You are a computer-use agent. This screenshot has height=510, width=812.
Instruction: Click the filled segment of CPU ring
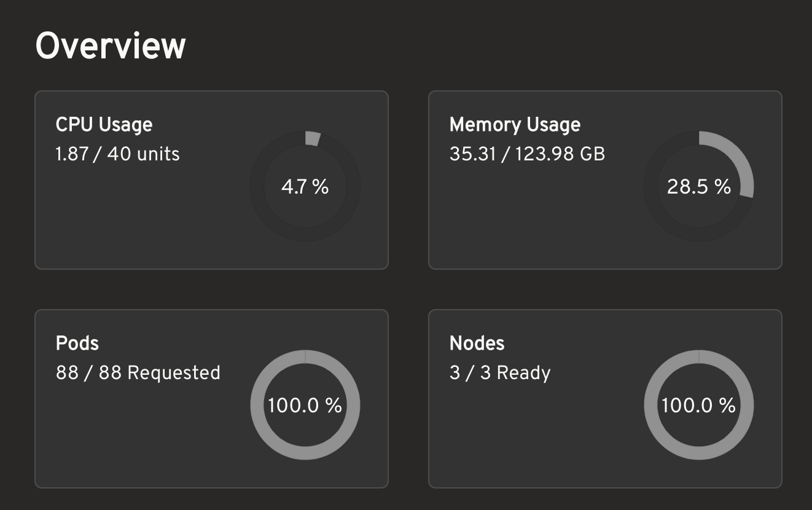tap(313, 139)
